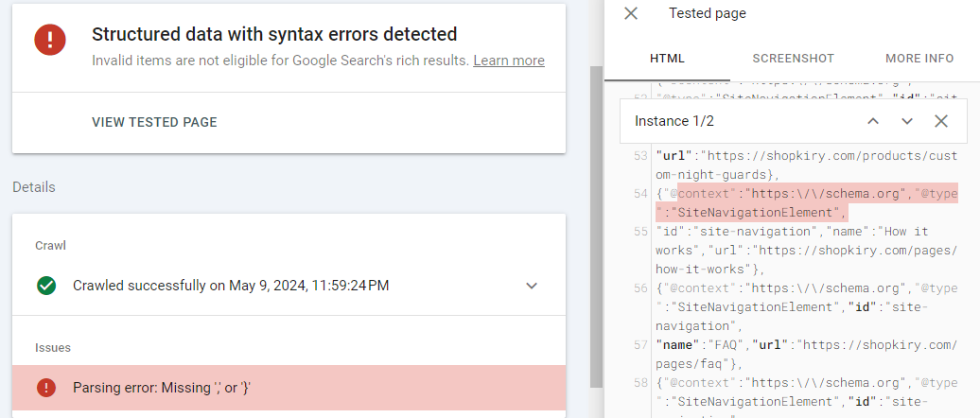The width and height of the screenshot is (980, 418).
Task: Click the green crawl success checkmark
Action: tap(45, 286)
